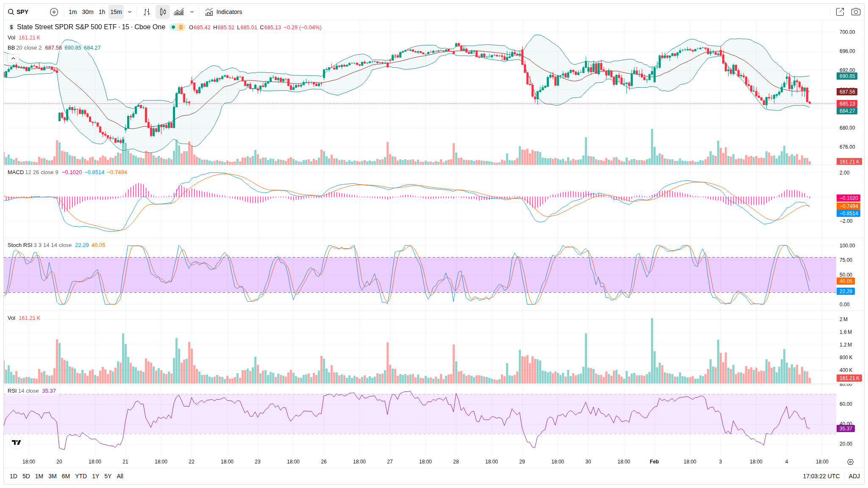Click the fullscreen/pop-out chart icon

coord(840,12)
